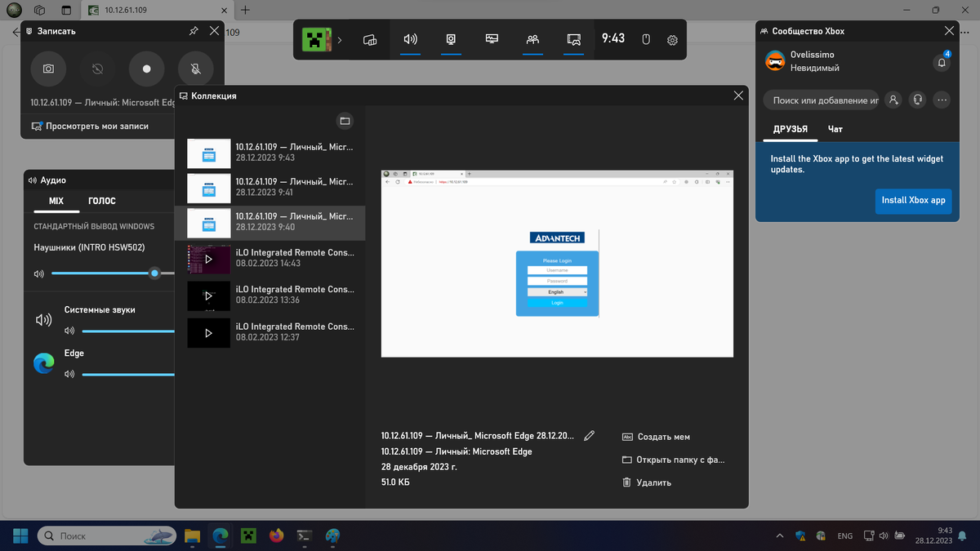This screenshot has height=551, width=980.
Task: Adjust the Системные звуки volume slider
Action: 128,331
